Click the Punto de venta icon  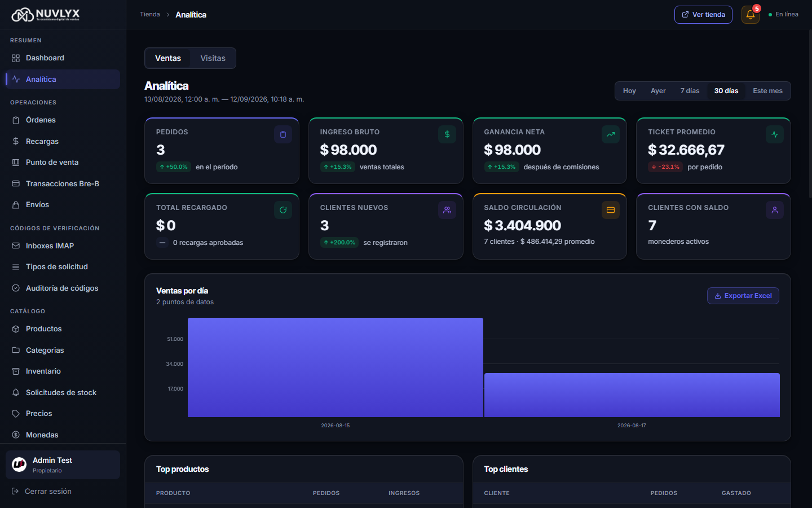[16, 163]
